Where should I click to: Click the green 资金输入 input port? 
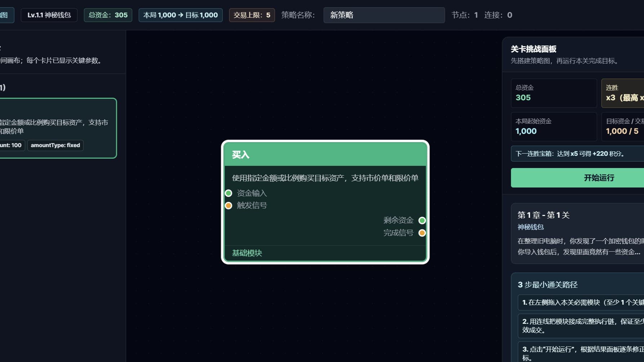pos(228,193)
